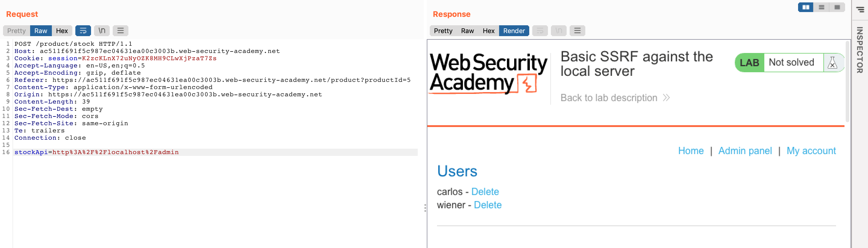
Task: Open the INSPECTOR side panel label
Action: tap(860, 50)
